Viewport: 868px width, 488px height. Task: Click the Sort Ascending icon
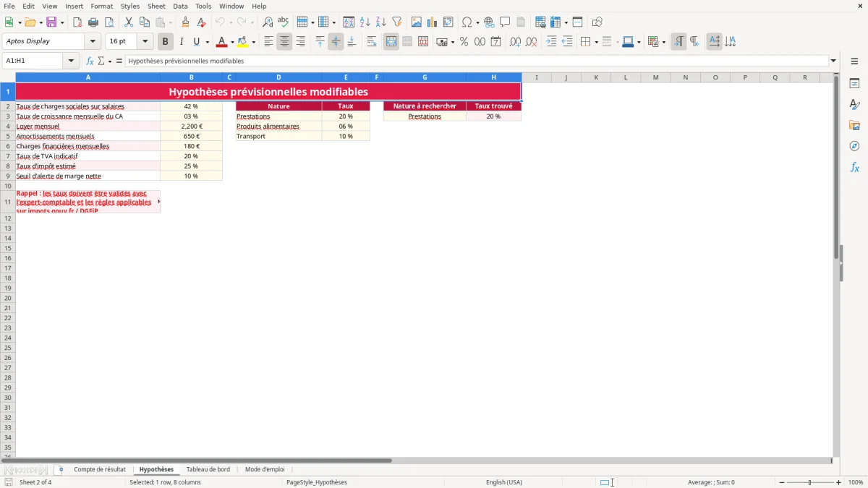click(x=365, y=22)
